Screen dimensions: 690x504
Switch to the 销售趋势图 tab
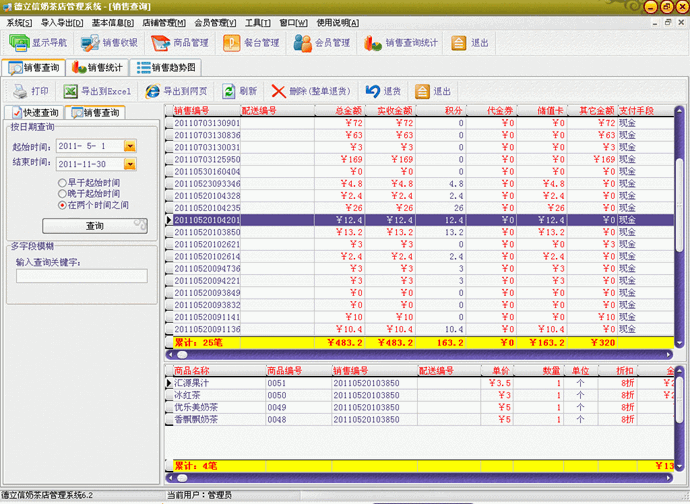pos(165,67)
